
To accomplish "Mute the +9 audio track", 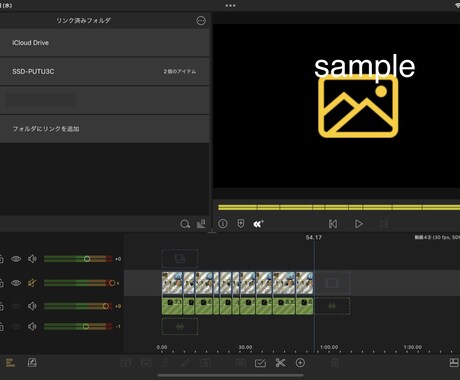I will click(x=32, y=306).
